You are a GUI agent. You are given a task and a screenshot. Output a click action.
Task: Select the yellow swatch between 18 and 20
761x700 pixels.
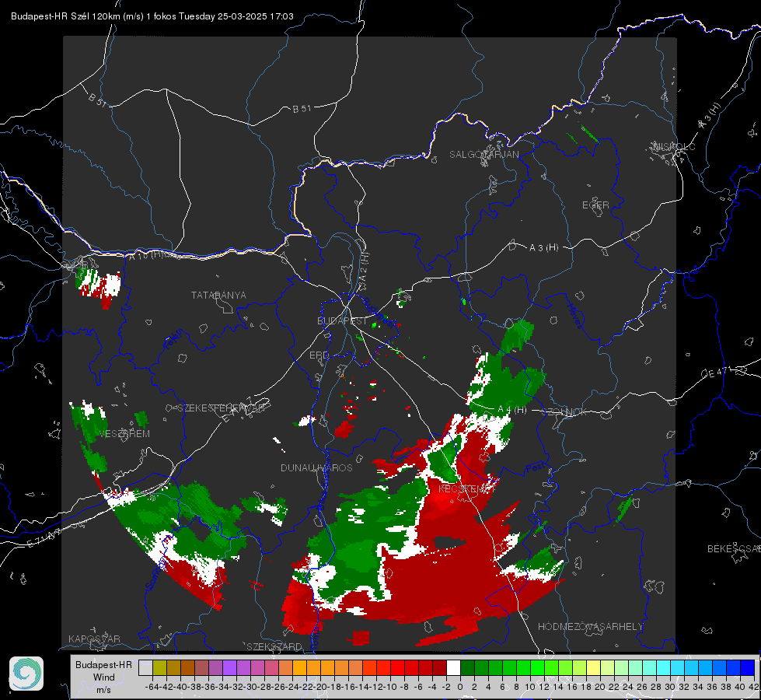594,667
